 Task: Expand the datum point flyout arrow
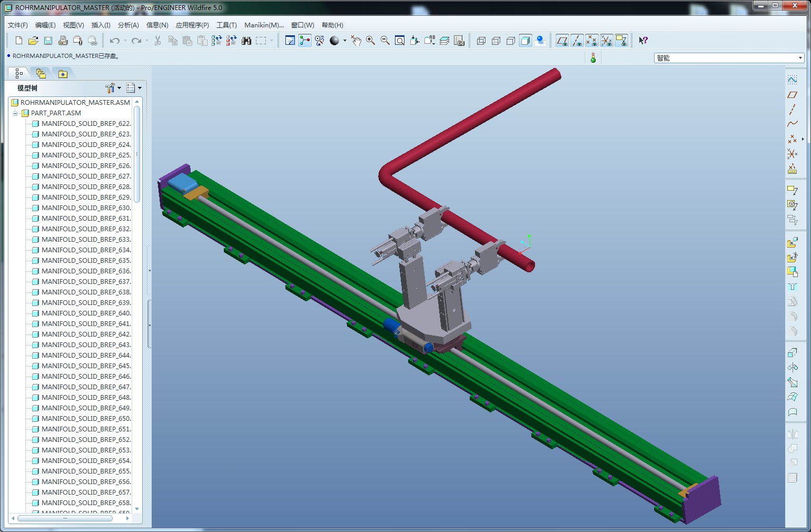pos(803,139)
